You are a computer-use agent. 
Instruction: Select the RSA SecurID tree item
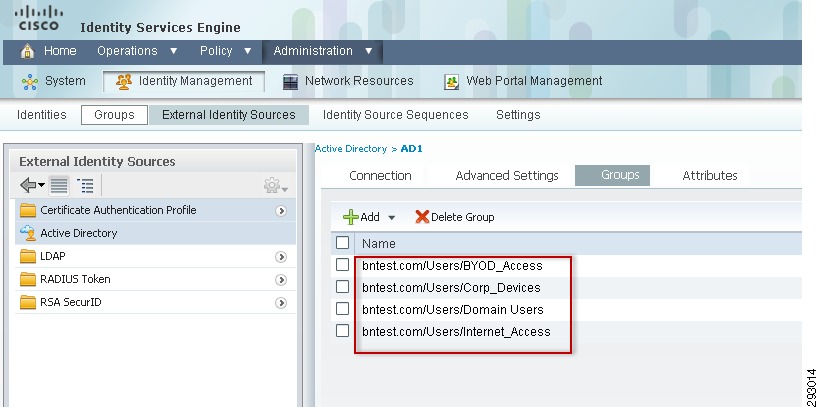(71, 302)
